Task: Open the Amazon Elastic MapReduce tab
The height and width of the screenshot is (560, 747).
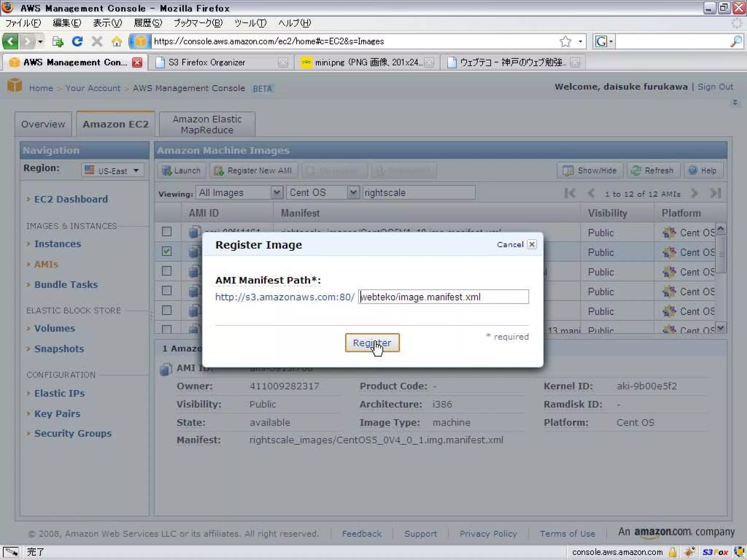Action: [x=207, y=124]
